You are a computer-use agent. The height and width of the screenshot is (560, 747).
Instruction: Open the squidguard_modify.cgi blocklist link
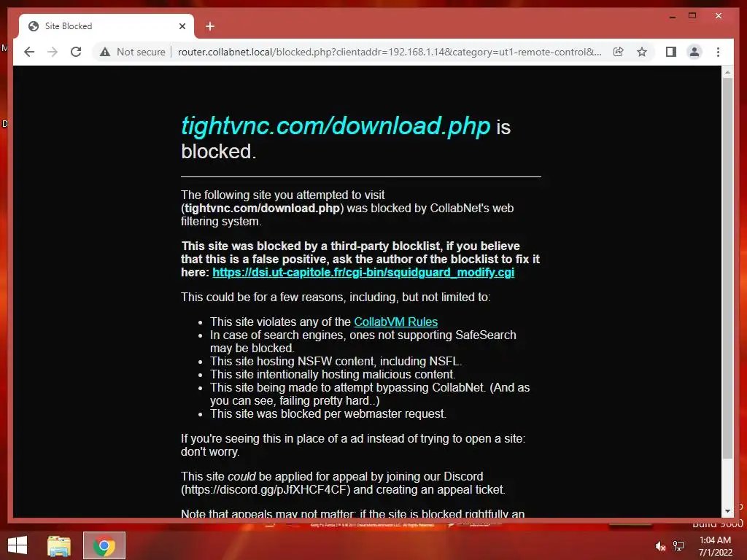[363, 273]
